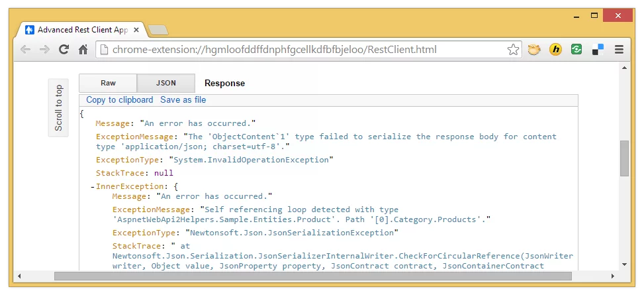
Task: Click the 'Self referencing loop detected' message
Action: pos(301,215)
